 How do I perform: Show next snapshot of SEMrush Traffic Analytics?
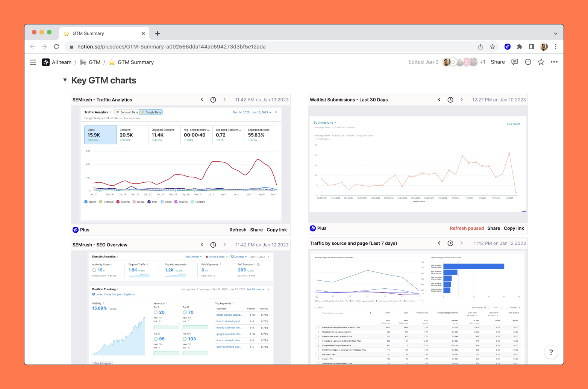(x=224, y=100)
